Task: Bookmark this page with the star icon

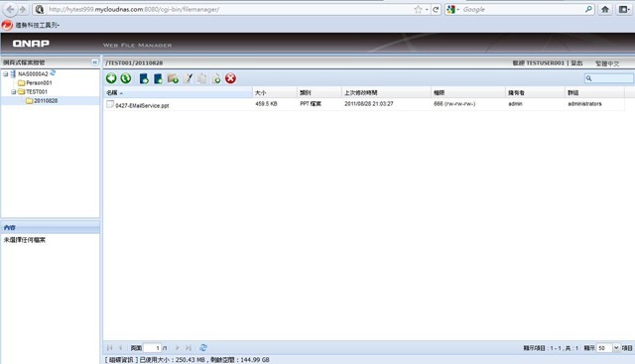Action: (418, 9)
